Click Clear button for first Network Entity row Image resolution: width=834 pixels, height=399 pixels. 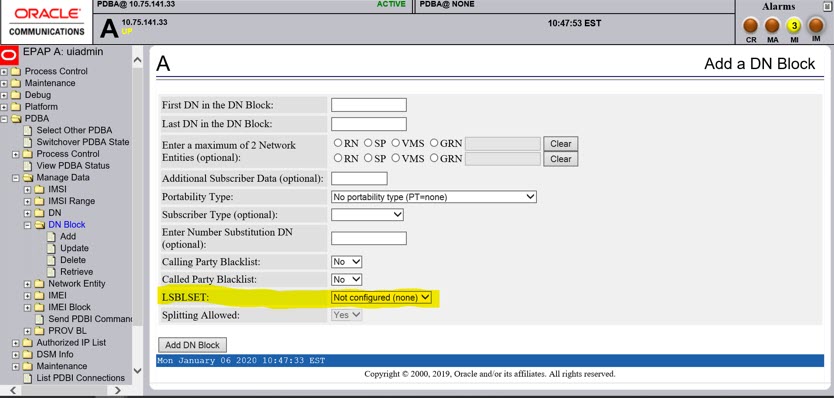pyautogui.click(x=561, y=144)
